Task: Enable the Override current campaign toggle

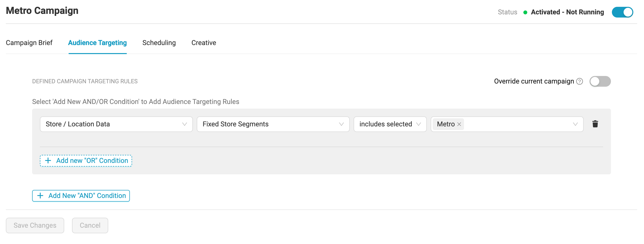Action: tap(600, 81)
